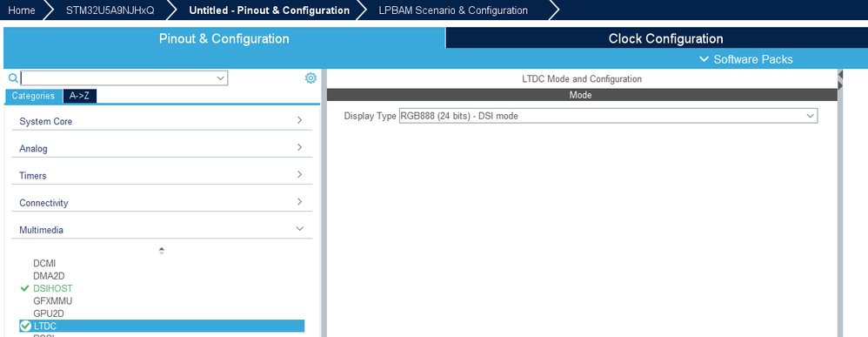Expand the System Core category
This screenshot has height=337, width=868.
[162, 121]
